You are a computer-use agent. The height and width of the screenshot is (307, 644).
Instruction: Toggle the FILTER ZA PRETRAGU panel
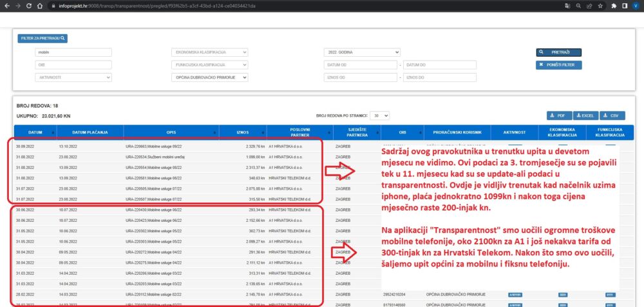[x=43, y=39]
